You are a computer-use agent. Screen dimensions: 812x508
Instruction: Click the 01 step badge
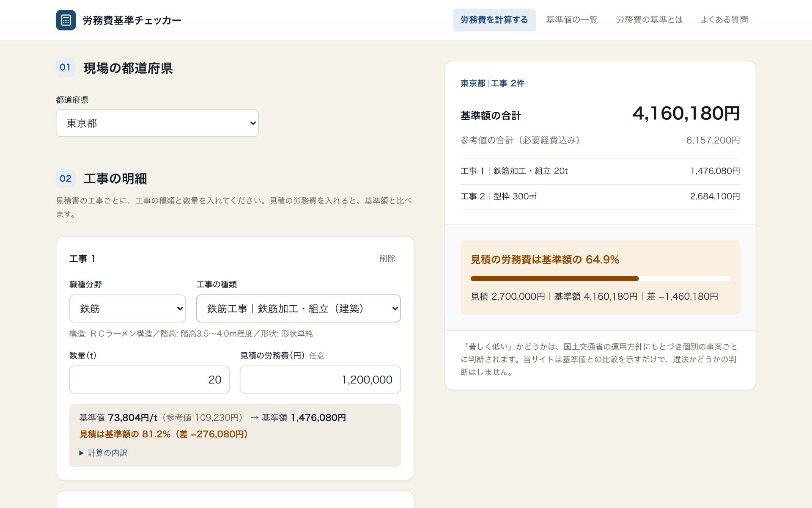tap(66, 67)
